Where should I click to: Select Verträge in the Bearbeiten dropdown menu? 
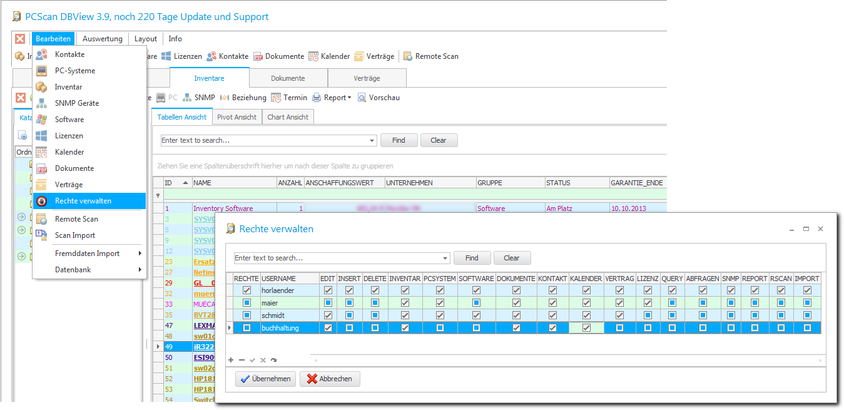click(x=89, y=185)
